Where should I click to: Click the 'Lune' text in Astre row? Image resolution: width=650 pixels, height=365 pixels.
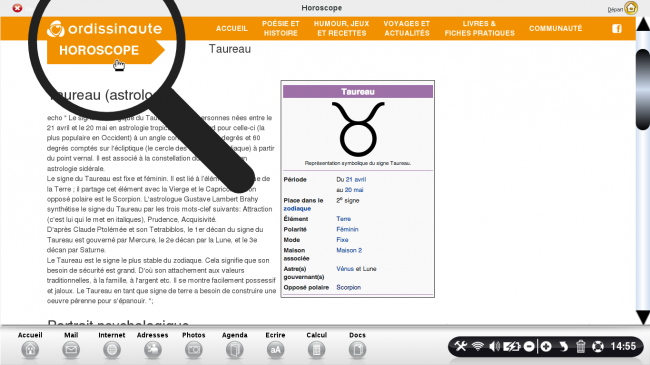tap(369, 269)
